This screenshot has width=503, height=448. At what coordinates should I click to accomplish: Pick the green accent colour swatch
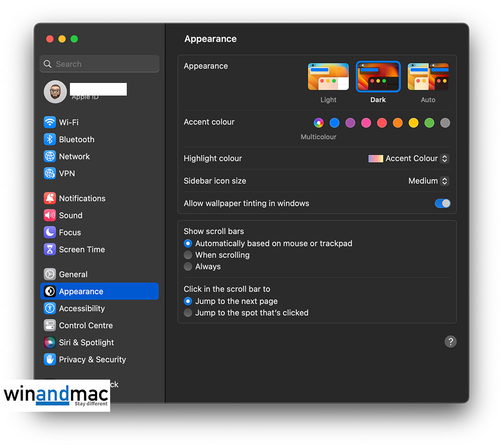(429, 123)
